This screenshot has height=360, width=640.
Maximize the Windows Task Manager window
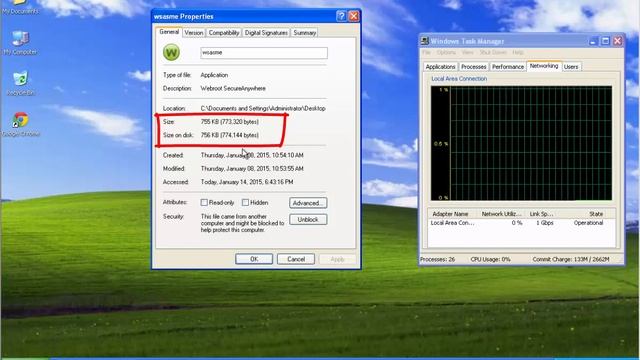tap(605, 41)
